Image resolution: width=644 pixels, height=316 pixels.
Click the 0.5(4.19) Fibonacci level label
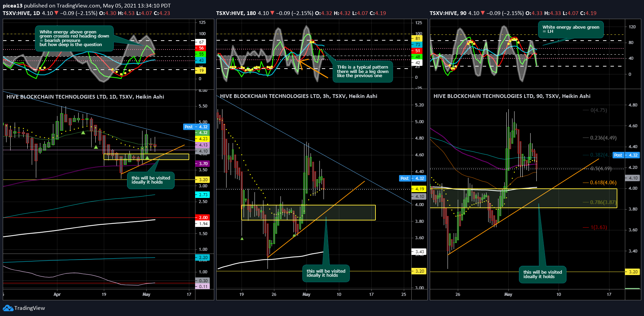(601, 169)
